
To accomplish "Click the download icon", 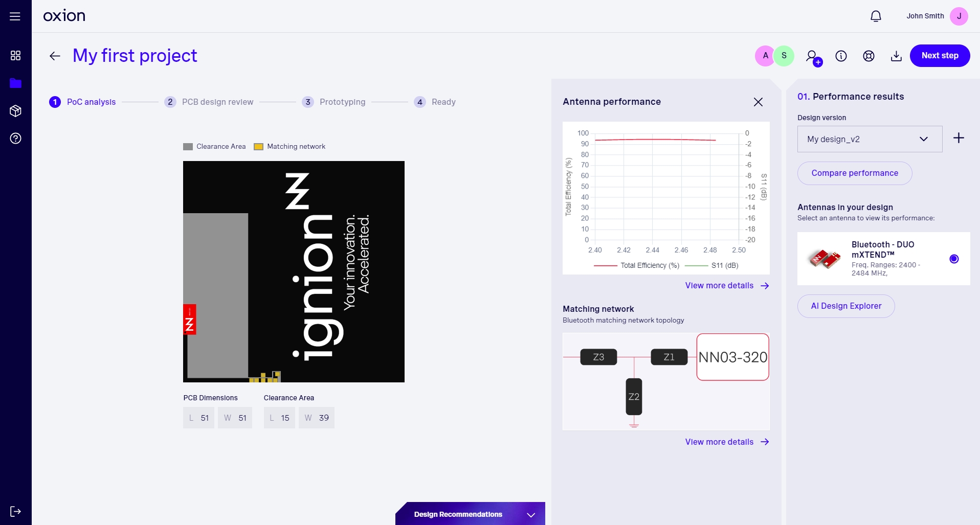I will tap(896, 56).
